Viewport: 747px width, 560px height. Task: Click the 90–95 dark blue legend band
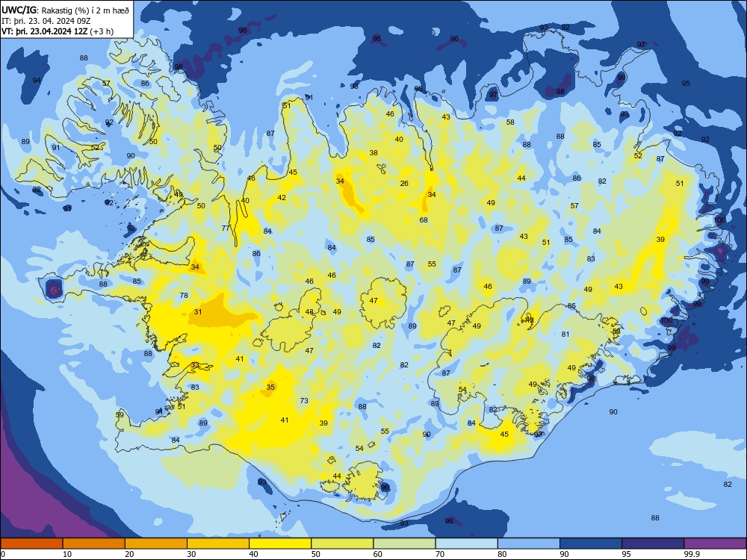[x=591, y=544]
